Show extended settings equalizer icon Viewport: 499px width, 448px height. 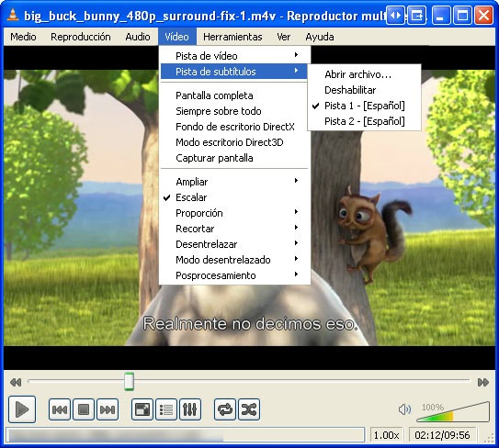pyautogui.click(x=190, y=409)
